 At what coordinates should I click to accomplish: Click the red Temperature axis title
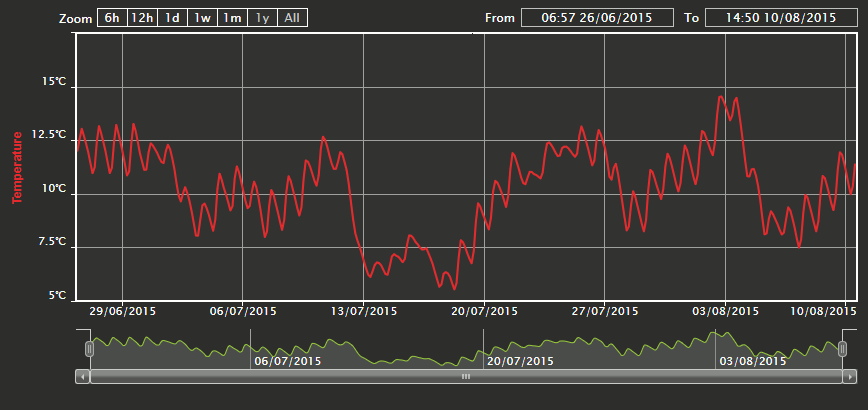pos(17,167)
